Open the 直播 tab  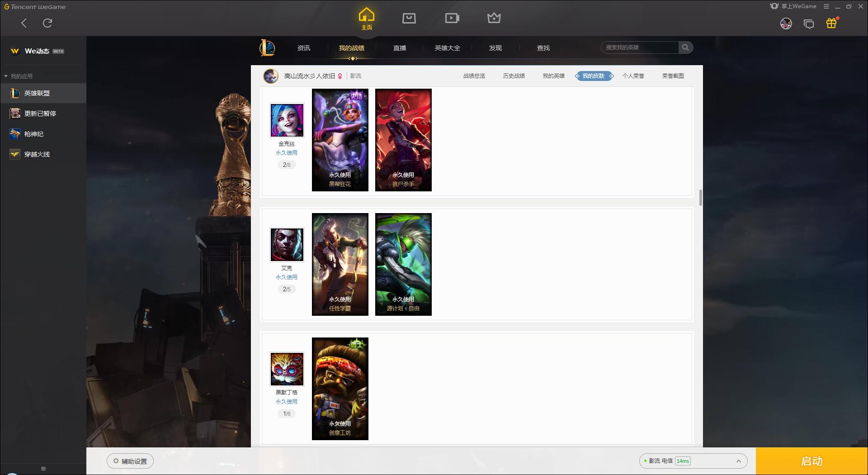[x=400, y=48]
